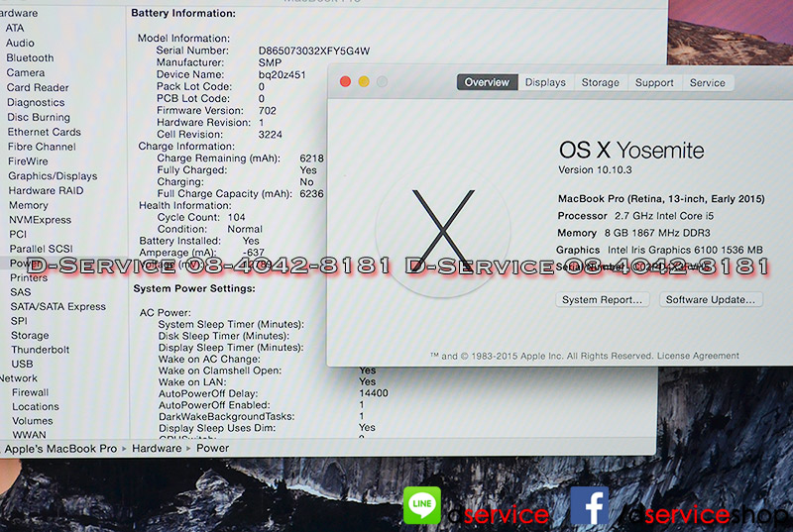Viewport: 793px width, 532px height.
Task: Select Graphics/Displays in the sidebar
Action: coord(53,175)
